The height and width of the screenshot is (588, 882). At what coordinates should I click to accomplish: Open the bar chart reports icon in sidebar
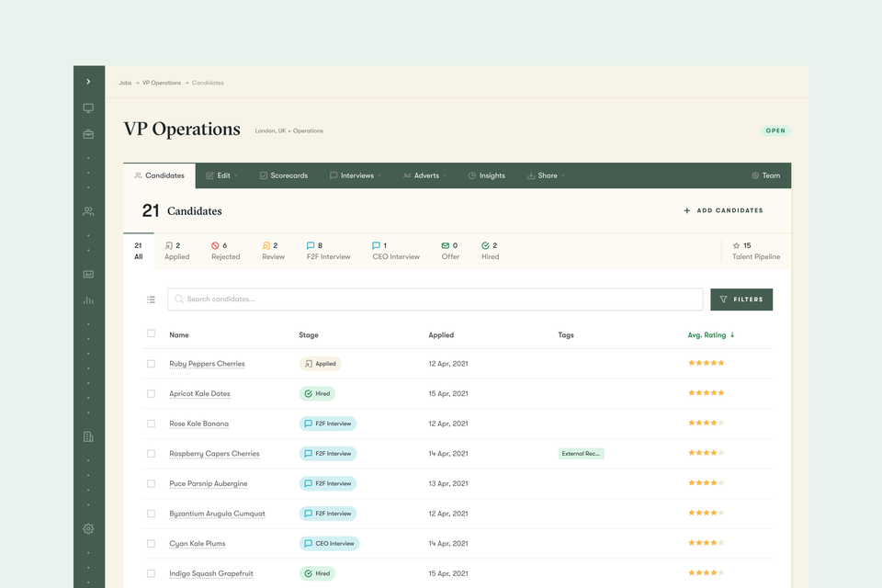(x=88, y=300)
